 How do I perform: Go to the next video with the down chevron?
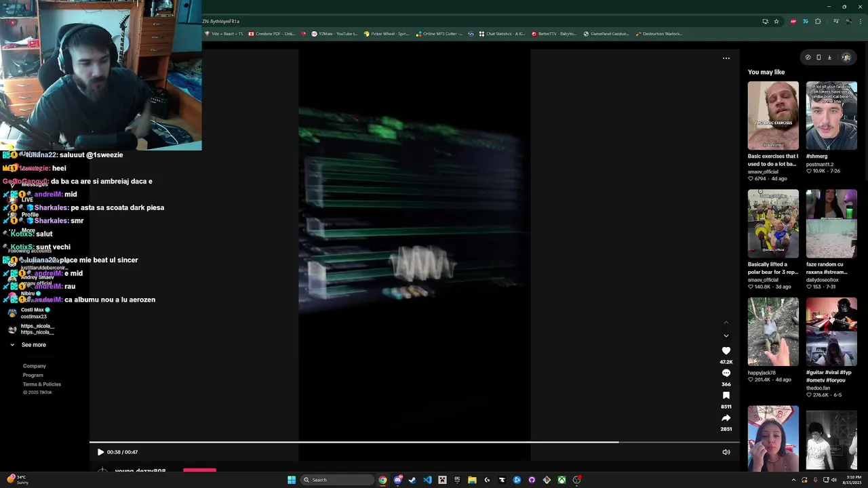(726, 335)
